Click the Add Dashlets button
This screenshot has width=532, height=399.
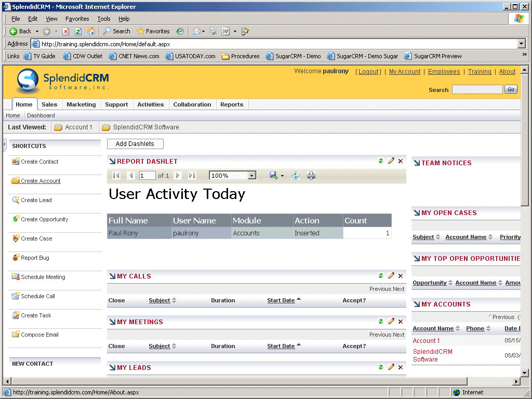[x=135, y=144]
